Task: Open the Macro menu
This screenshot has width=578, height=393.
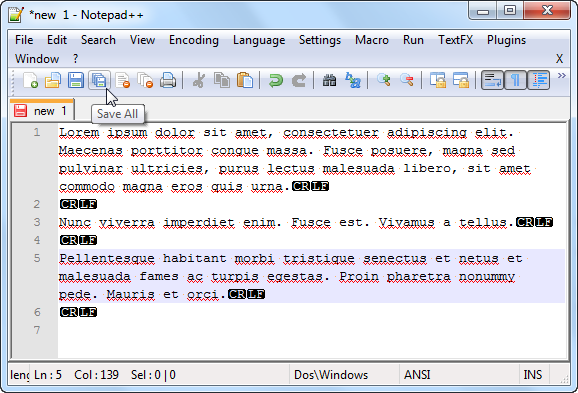Action: pyautogui.click(x=372, y=40)
